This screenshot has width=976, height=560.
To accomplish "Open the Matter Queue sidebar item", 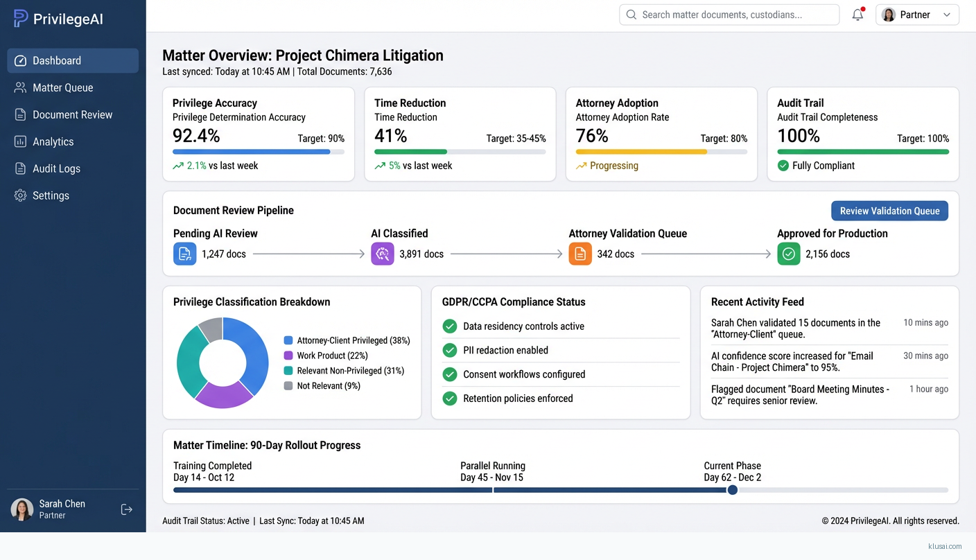I will click(x=62, y=87).
